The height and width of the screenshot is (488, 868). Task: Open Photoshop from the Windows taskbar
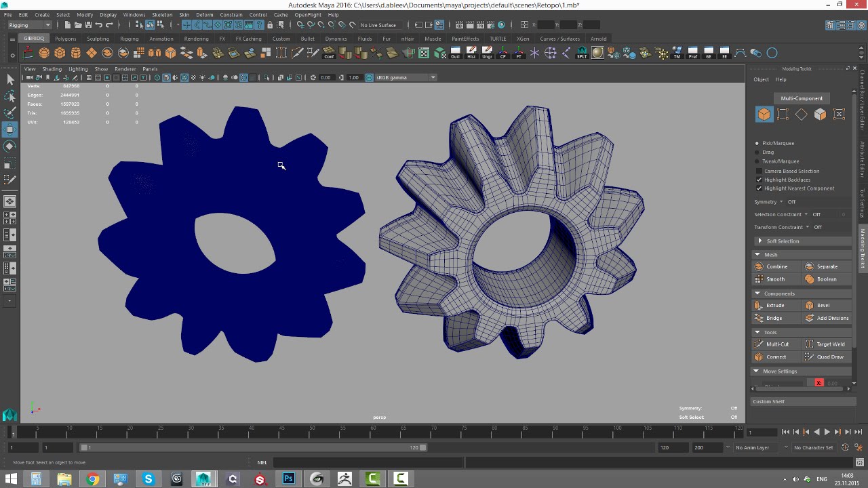click(288, 479)
